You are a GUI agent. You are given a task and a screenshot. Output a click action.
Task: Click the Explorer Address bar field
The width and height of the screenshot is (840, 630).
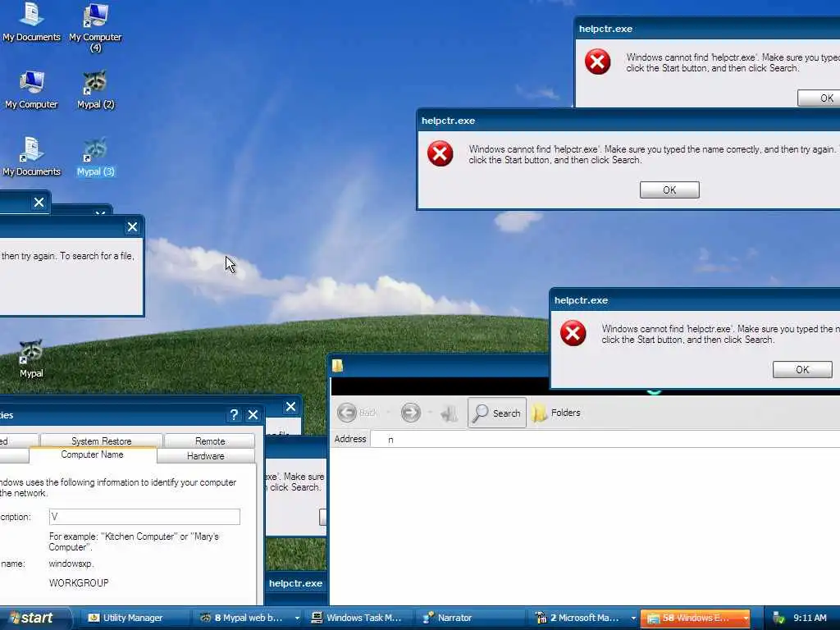605,440
